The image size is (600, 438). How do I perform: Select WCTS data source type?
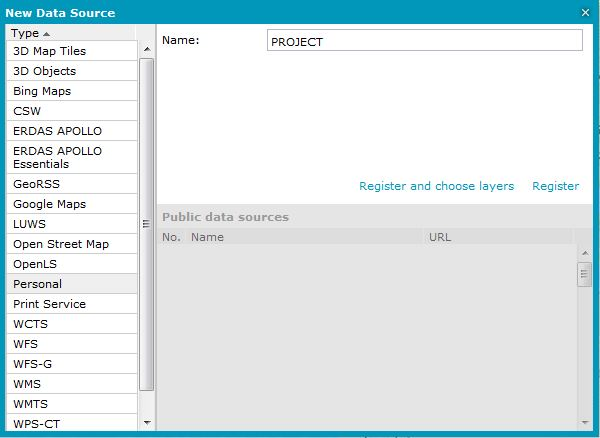pyautogui.click(x=72, y=324)
